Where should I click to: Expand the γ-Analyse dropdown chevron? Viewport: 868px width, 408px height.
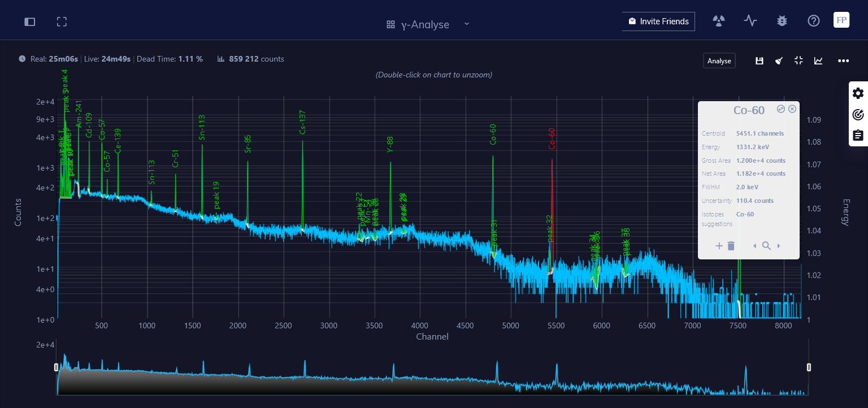[467, 24]
